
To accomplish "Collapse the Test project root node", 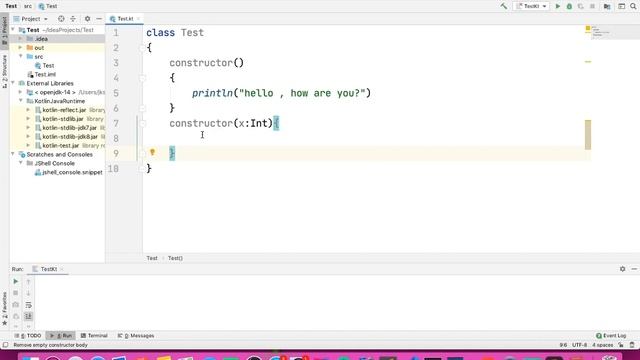I will (13, 30).
